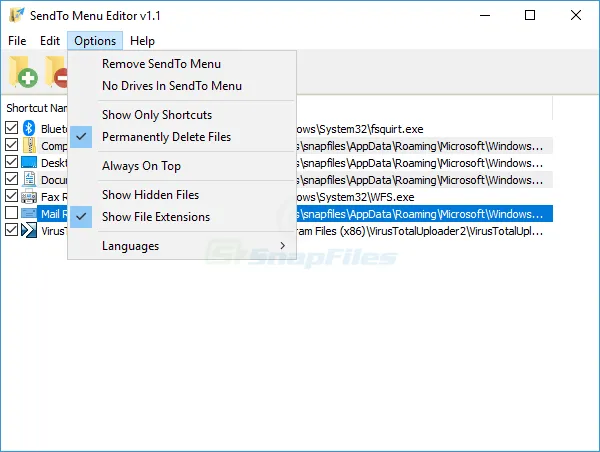Click the Compressed zipped folder row icon
Viewport: 600px width, 452px height.
click(x=29, y=145)
